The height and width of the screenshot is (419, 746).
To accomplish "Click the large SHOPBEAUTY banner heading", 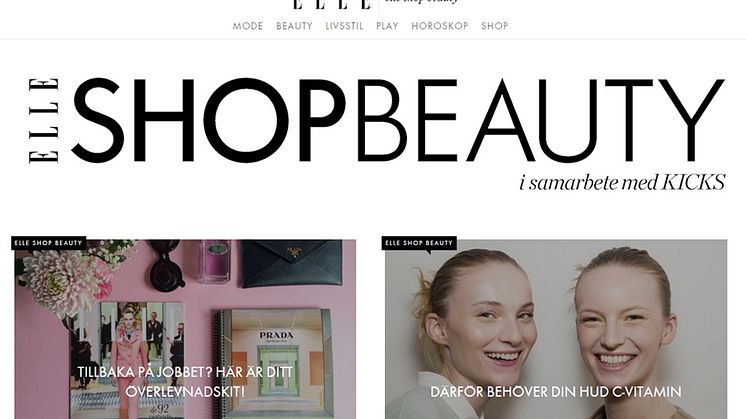I will coord(399,120).
